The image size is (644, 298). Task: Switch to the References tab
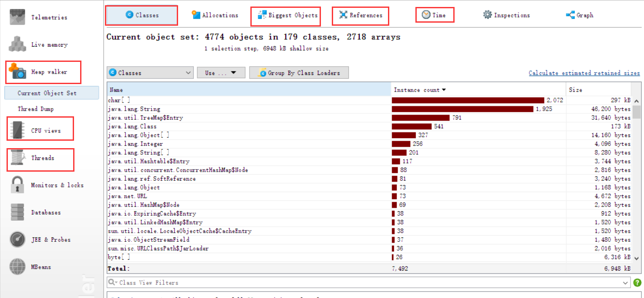click(x=361, y=15)
